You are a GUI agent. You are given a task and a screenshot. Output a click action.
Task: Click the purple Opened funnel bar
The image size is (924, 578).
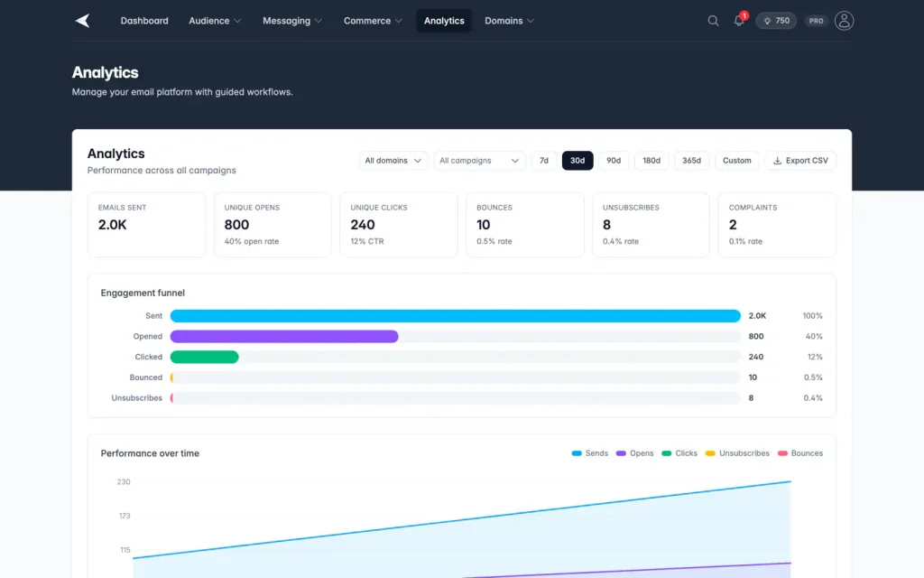284,336
